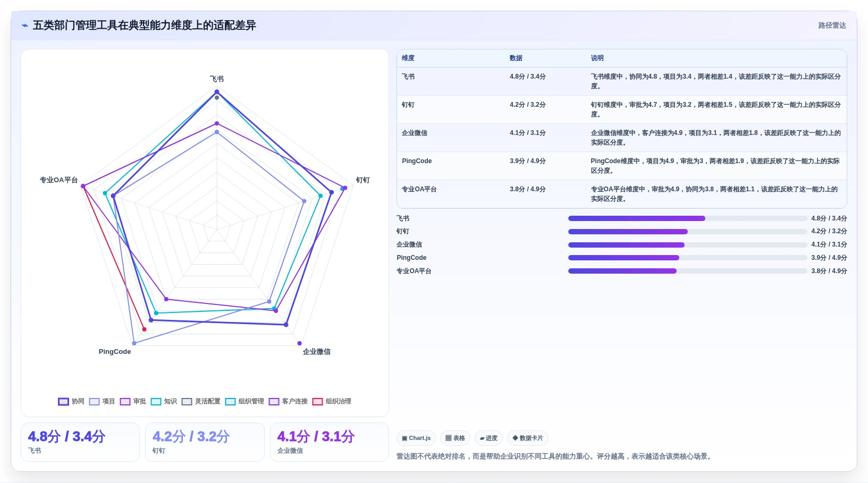Open the 企业微信 score summary card
868x483 pixels.
click(330, 442)
